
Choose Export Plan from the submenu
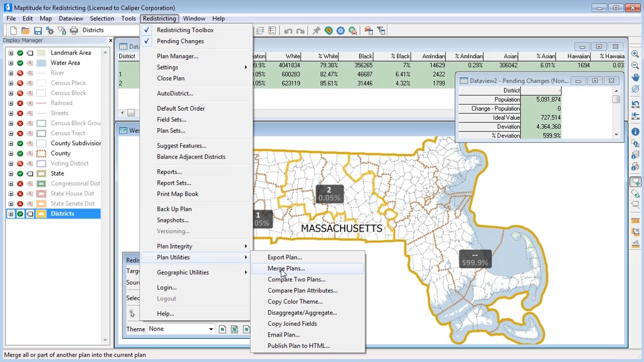tap(285, 257)
